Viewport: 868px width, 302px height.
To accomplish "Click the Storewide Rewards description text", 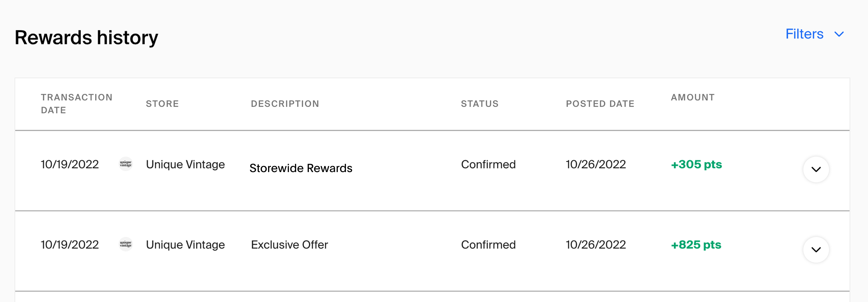I will click(301, 168).
